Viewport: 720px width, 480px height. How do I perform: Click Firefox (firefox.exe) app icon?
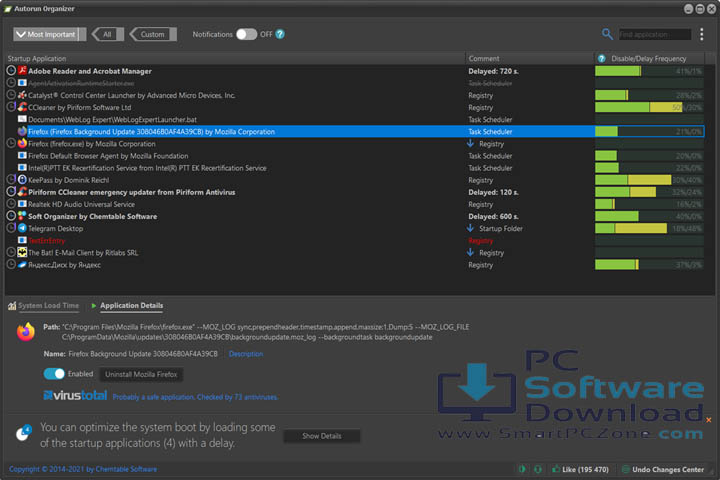pos(22,143)
